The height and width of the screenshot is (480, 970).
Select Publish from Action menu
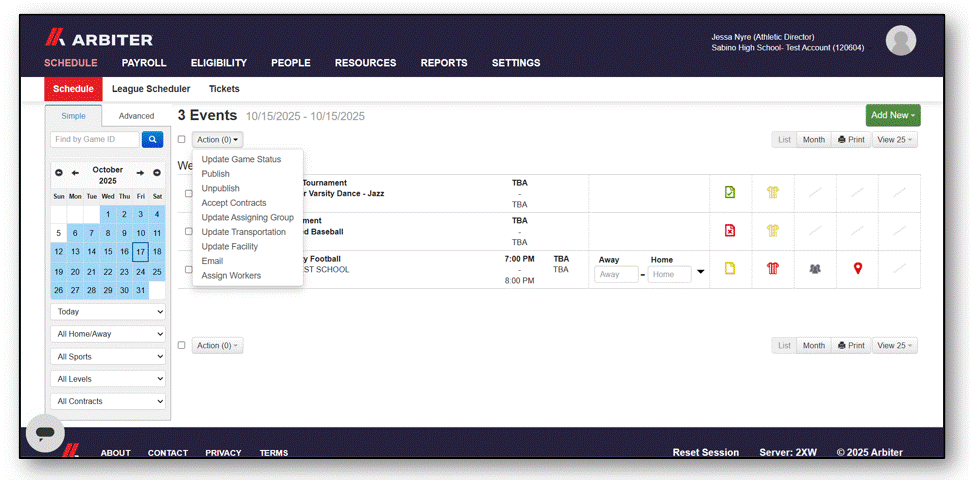(x=215, y=174)
